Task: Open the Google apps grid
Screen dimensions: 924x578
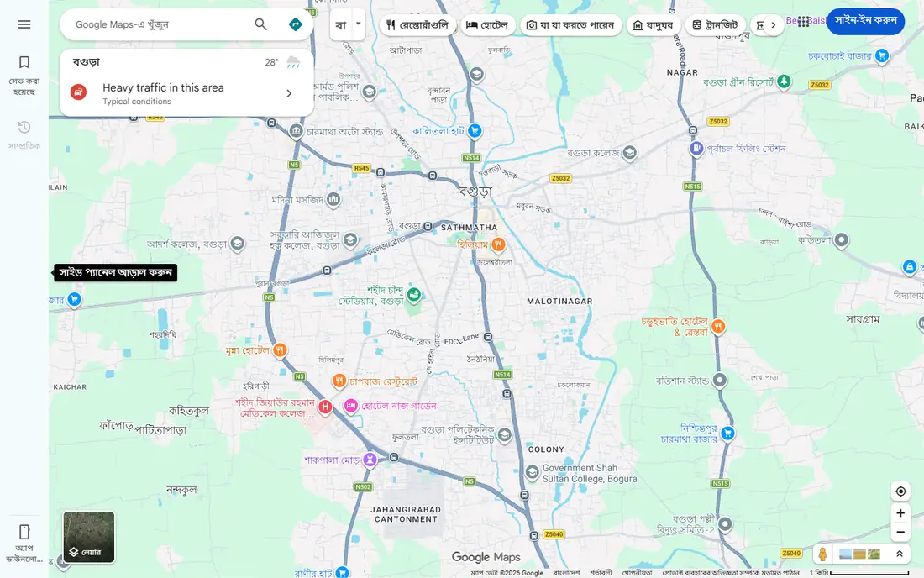Action: click(x=803, y=21)
